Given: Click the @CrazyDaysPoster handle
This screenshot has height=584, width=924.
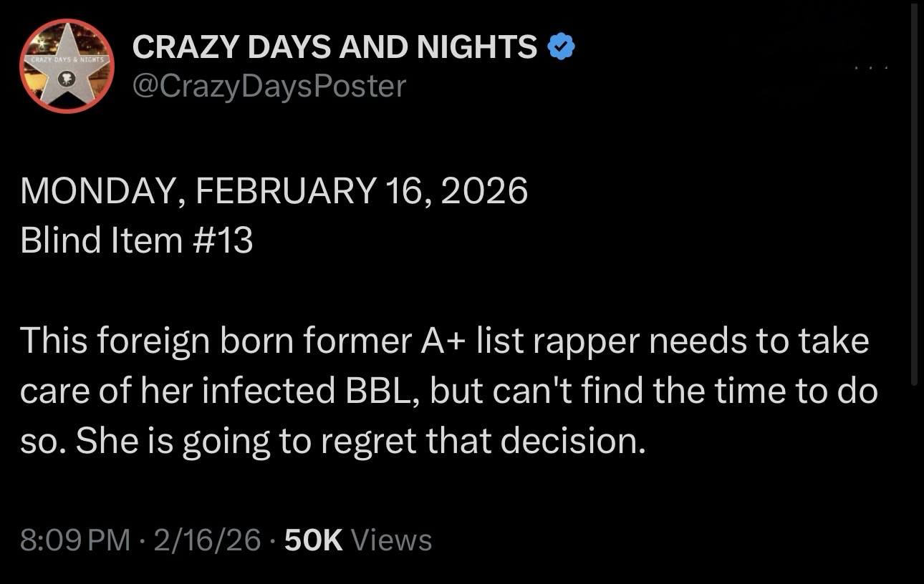Looking at the screenshot, I should pyautogui.click(x=269, y=86).
